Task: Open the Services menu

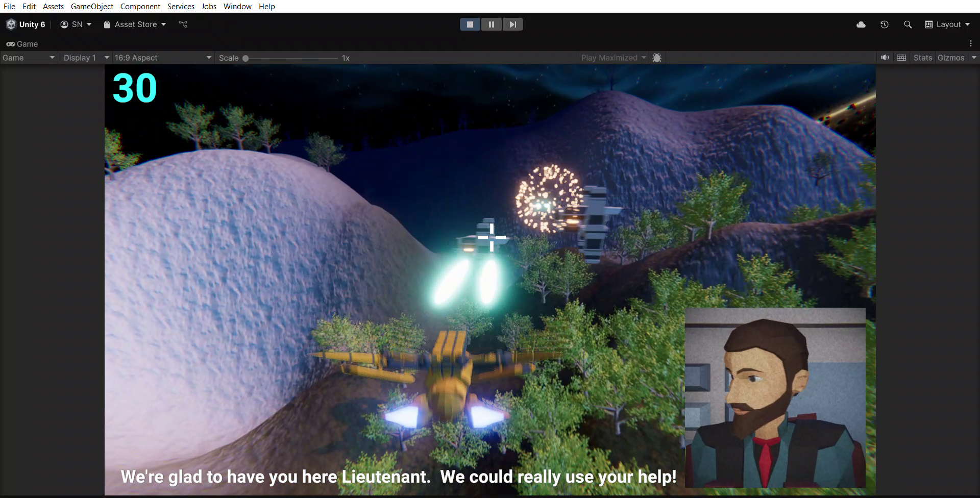Action: 181,6
